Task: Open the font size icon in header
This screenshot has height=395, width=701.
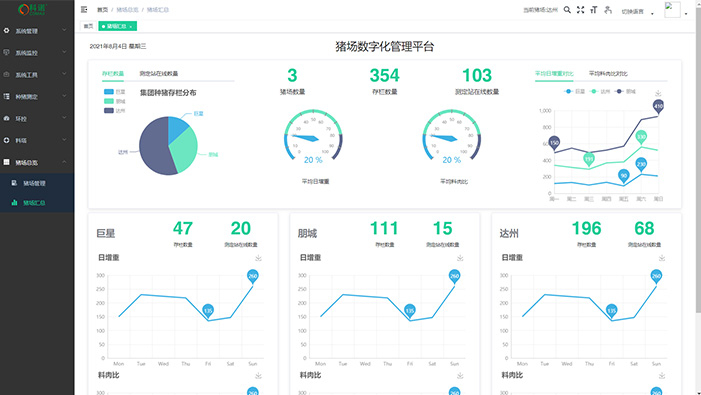Action: [x=594, y=9]
